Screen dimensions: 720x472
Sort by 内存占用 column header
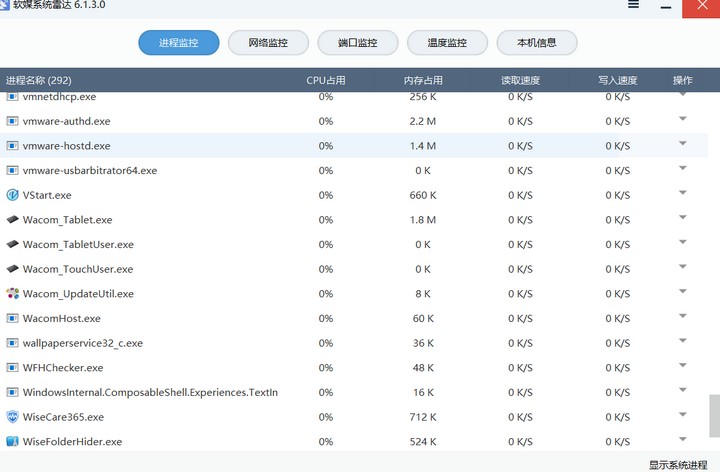(x=423, y=80)
